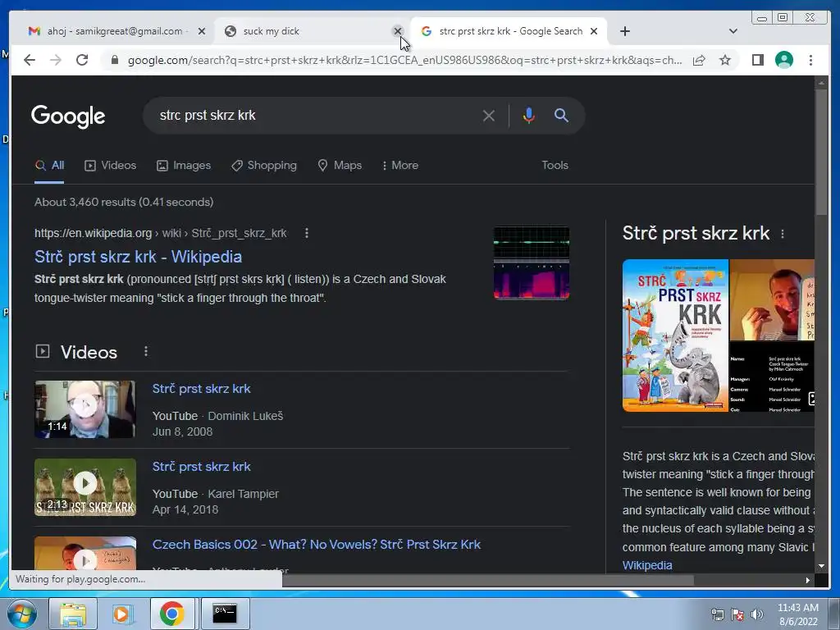Open knowledge panel options three dots
Screen dimensions: 840x630
(x=783, y=234)
